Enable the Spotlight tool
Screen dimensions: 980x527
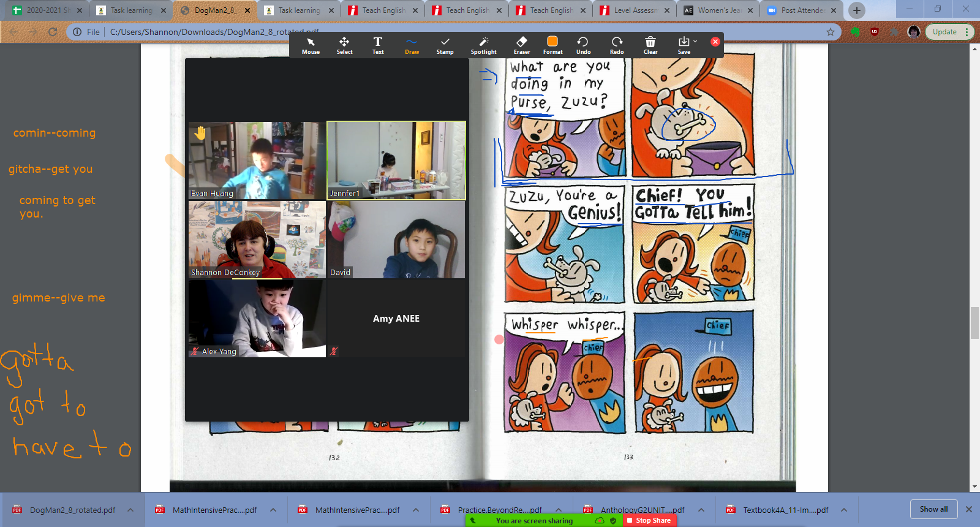[x=483, y=45]
